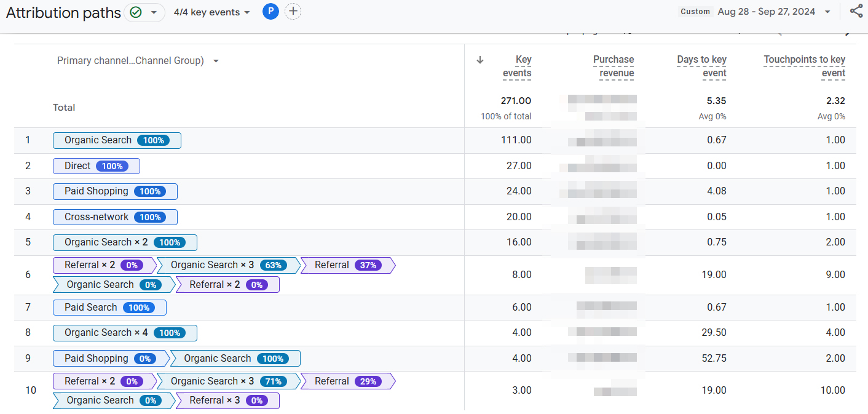
Task: Click the Total row label
Action: [x=64, y=107]
